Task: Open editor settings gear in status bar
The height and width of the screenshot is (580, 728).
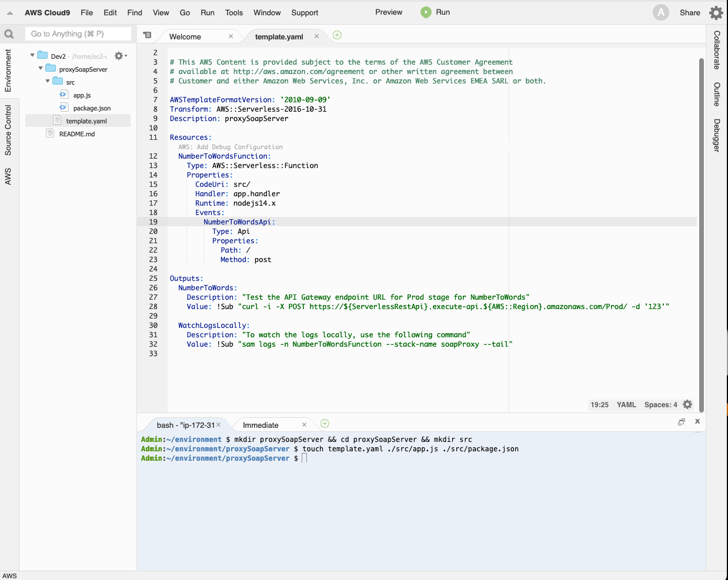Action: click(687, 404)
